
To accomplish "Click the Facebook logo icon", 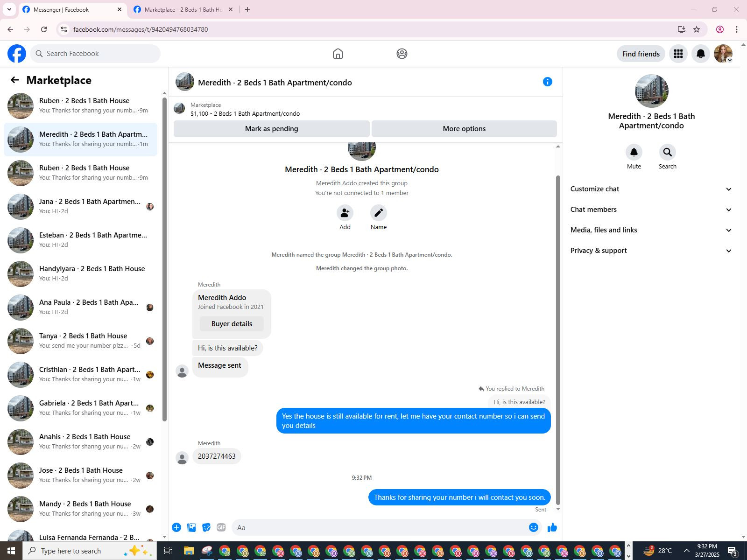I will click(x=17, y=54).
